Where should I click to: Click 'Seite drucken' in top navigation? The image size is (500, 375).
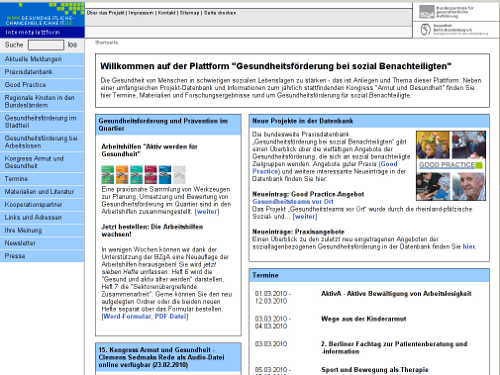220,13
